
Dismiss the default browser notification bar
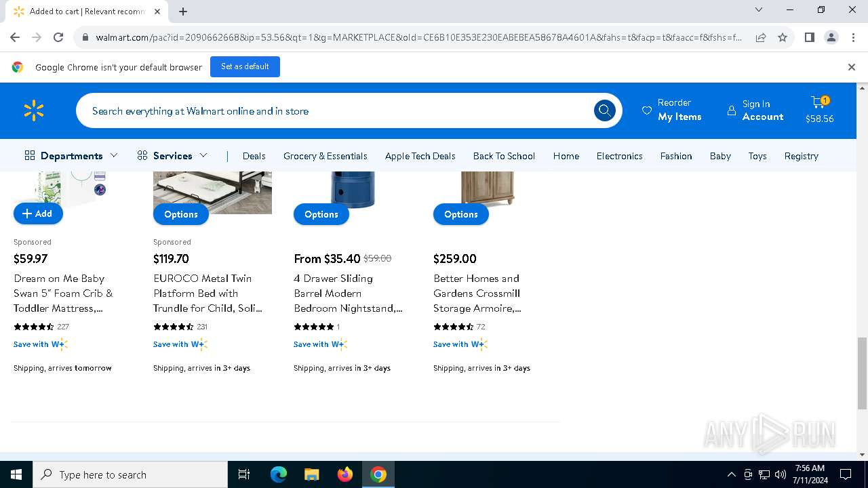(x=852, y=67)
